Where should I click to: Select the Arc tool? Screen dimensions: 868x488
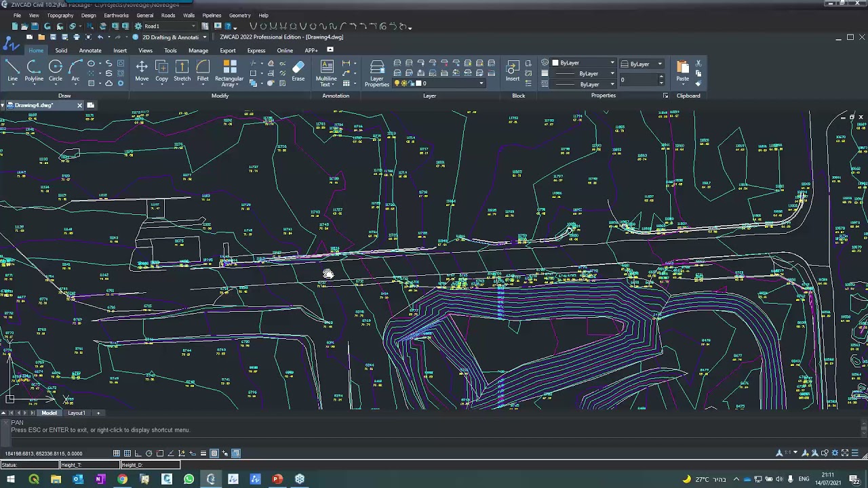[75, 71]
